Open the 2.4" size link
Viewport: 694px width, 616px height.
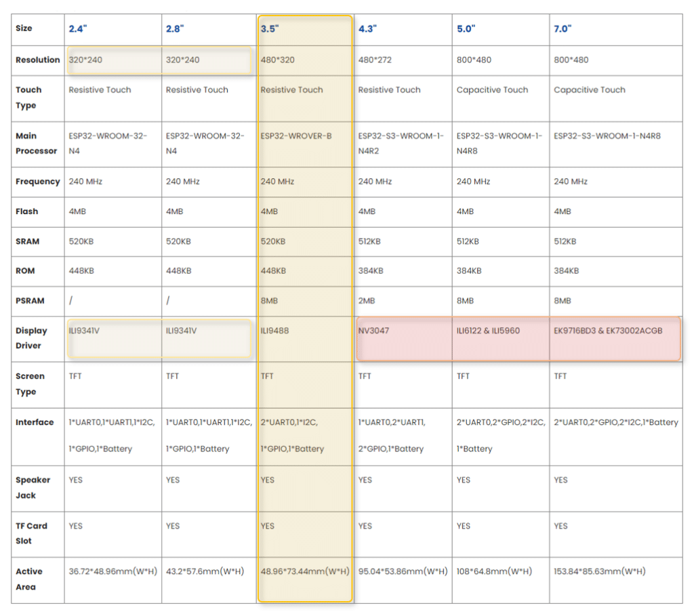tap(78, 28)
